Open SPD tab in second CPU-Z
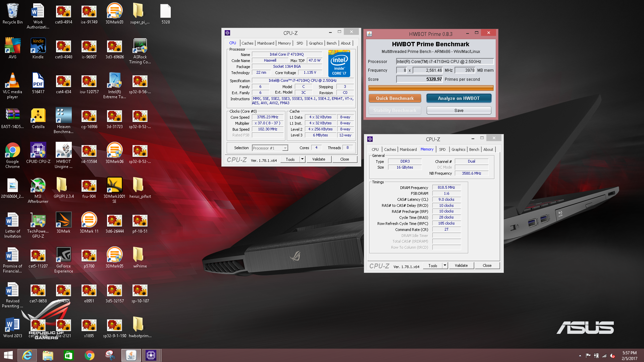The width and height of the screenshot is (644, 362). pyautogui.click(x=442, y=149)
